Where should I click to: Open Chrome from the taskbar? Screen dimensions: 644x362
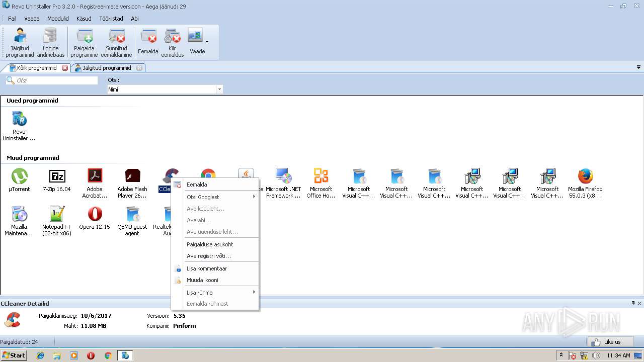click(108, 355)
